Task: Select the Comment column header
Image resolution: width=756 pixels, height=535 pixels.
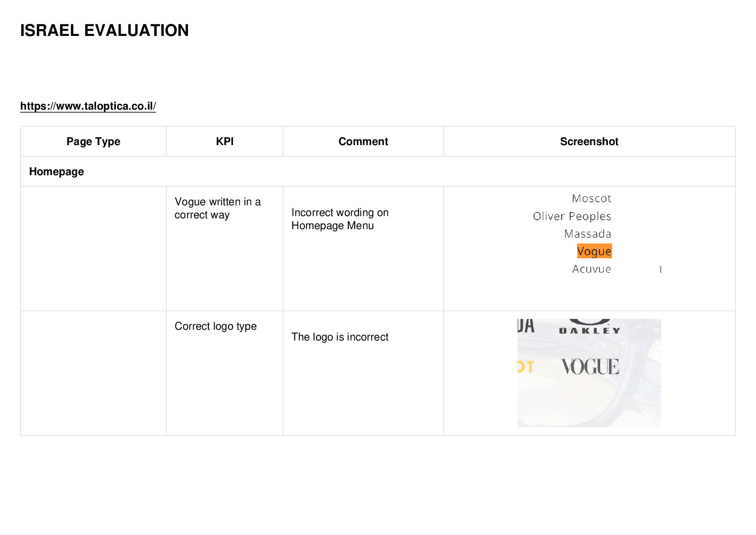Action: 363,141
